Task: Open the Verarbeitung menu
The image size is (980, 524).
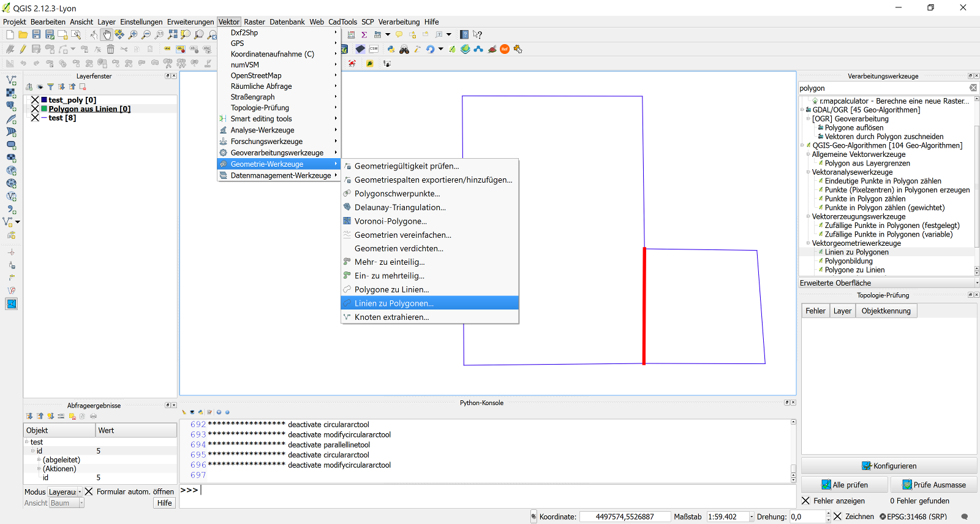Action: (x=399, y=21)
